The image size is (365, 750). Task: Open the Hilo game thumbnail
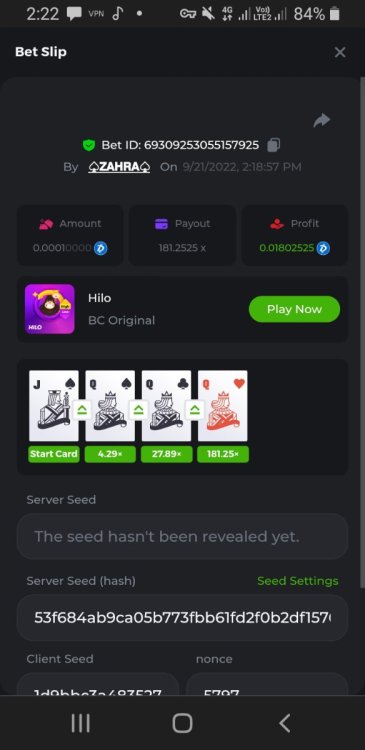pyautogui.click(x=50, y=309)
